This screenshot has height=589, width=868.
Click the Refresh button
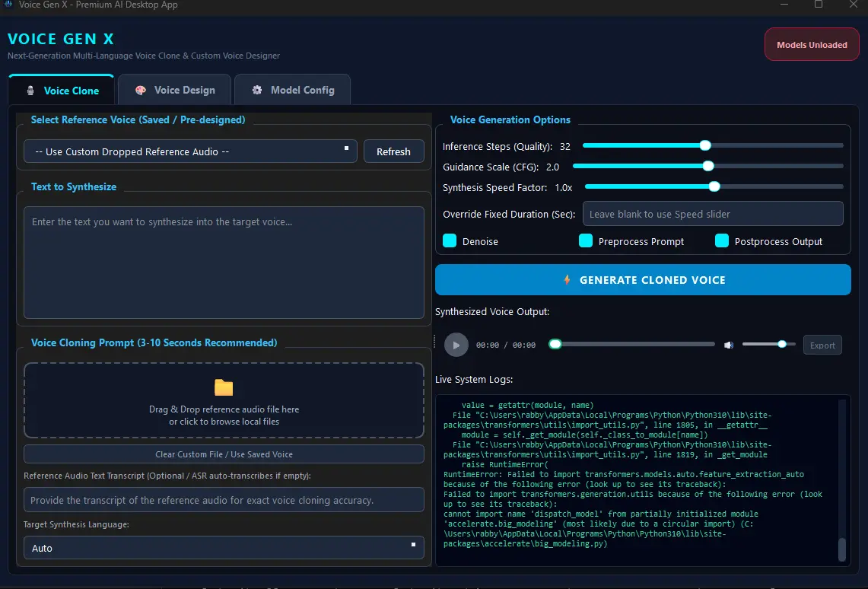click(393, 151)
